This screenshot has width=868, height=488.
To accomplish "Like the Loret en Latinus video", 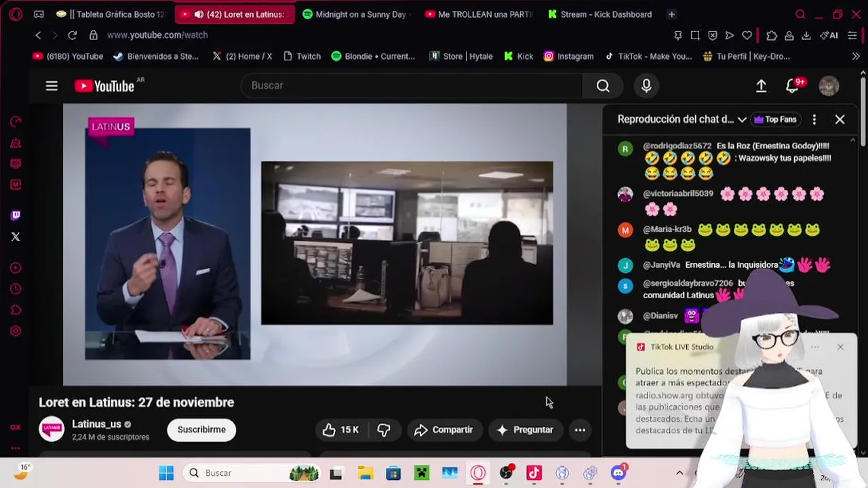I will 340,430.
